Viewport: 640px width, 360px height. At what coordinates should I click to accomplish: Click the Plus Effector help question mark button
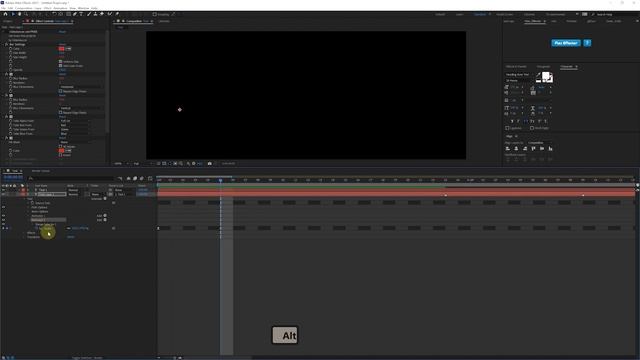coord(587,43)
